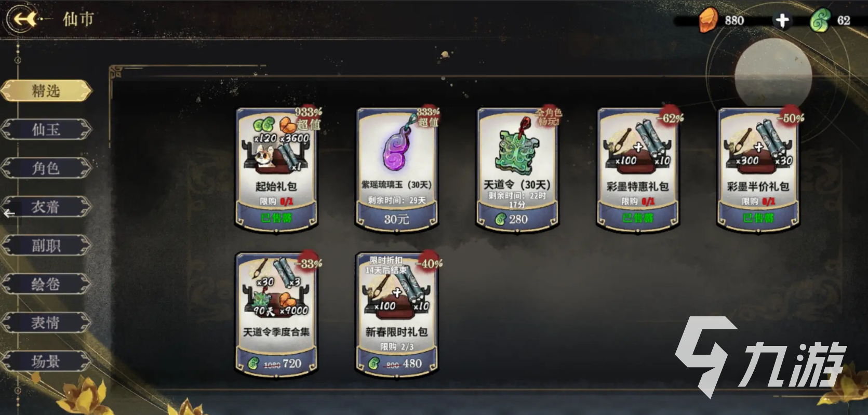
Task: Switch to the 衣着 tab
Action: tap(46, 207)
